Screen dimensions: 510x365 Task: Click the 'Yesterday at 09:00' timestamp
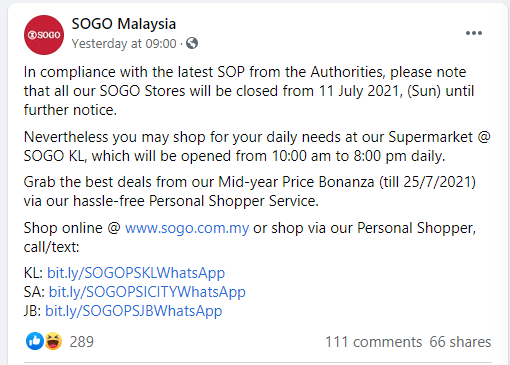point(124,44)
